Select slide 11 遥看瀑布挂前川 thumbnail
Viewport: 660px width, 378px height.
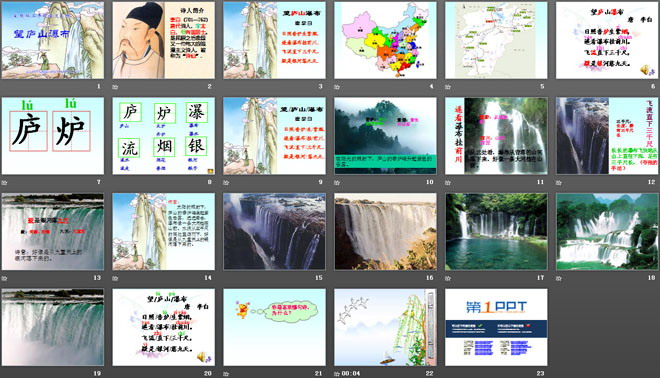click(x=496, y=136)
